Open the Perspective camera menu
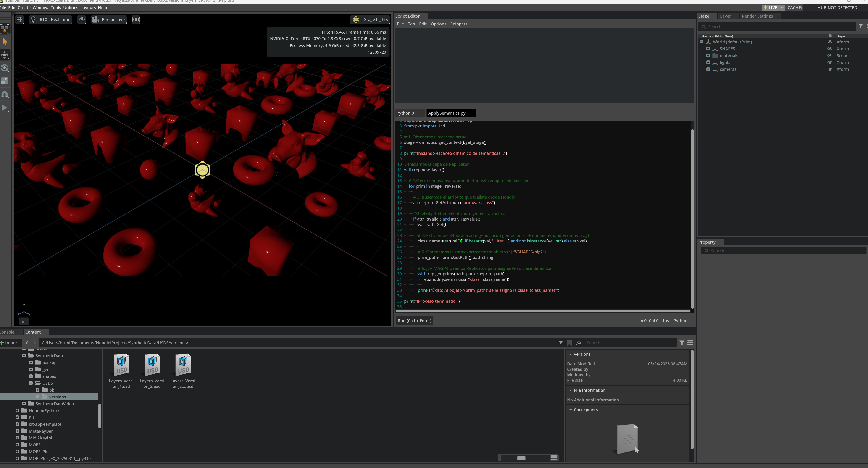The width and height of the screenshot is (868, 468). click(x=108, y=20)
